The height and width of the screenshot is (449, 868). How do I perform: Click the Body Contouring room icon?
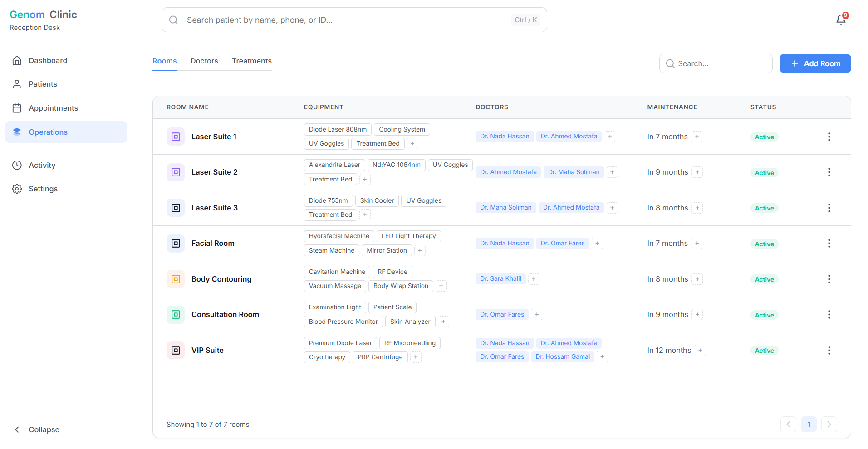point(176,279)
